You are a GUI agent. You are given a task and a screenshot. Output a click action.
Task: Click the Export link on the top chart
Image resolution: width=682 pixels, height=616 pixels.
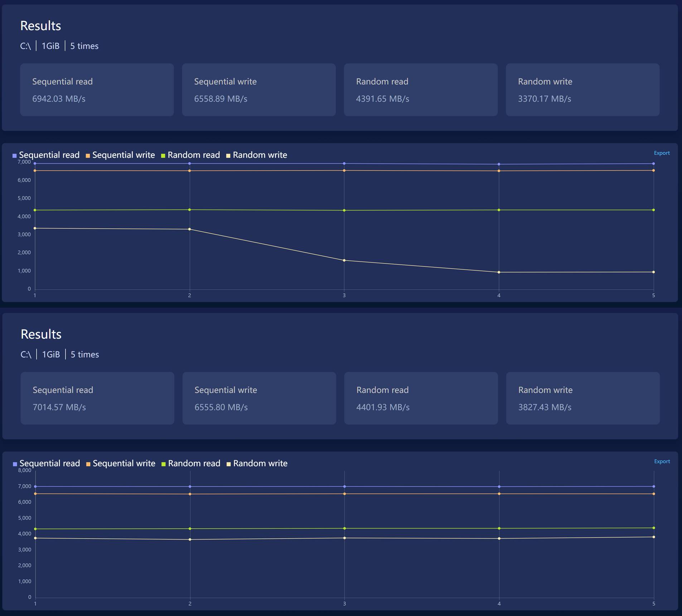point(661,153)
